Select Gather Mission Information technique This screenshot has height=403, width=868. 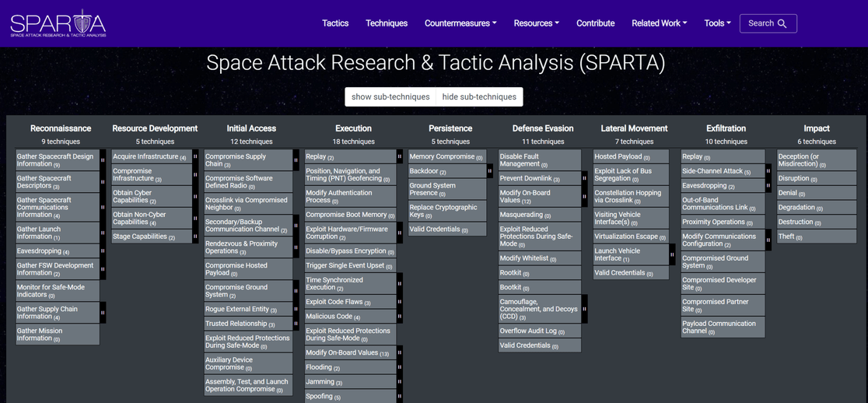58,335
